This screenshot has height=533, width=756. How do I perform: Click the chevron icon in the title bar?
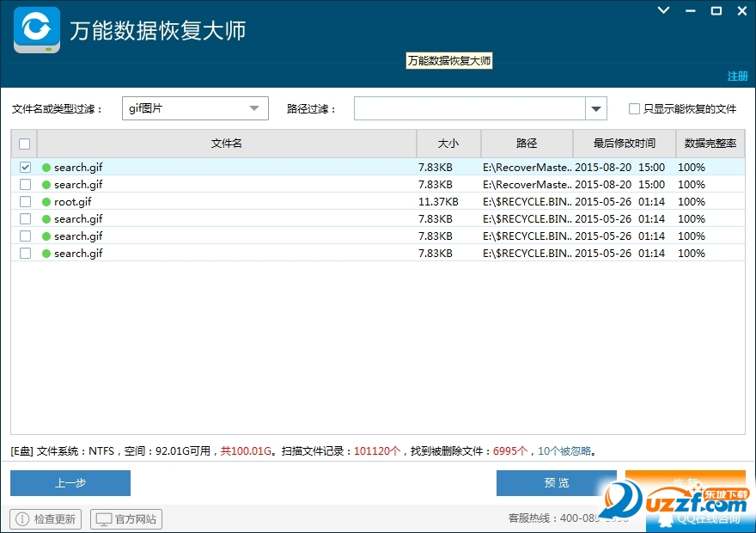tap(661, 10)
